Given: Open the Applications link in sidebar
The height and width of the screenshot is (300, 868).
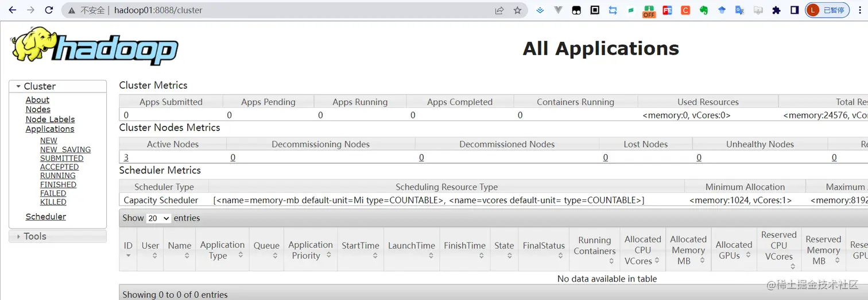Looking at the screenshot, I should (50, 129).
